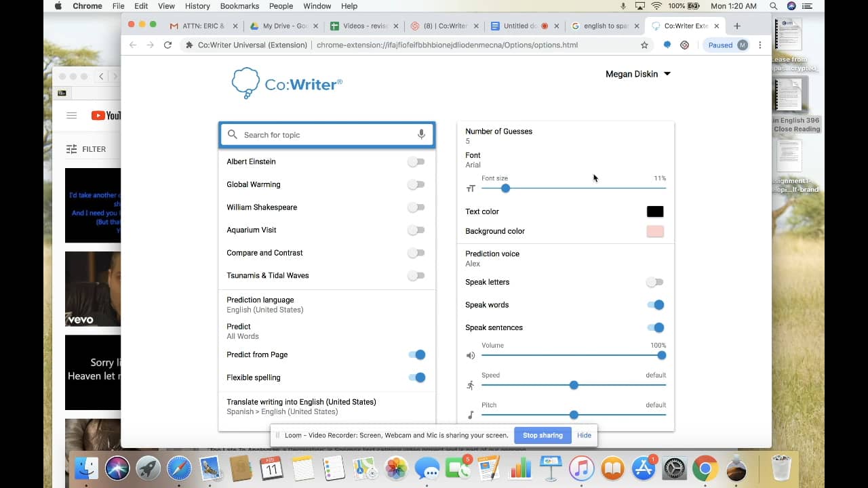The height and width of the screenshot is (488, 868).
Task: Open the Text color swatch
Action: (x=655, y=211)
